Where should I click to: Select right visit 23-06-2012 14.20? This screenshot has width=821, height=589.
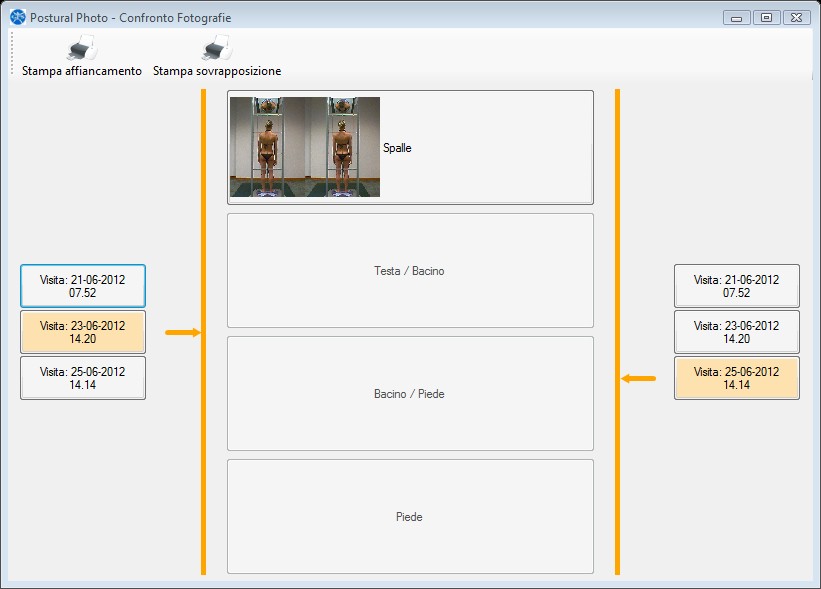pos(737,332)
